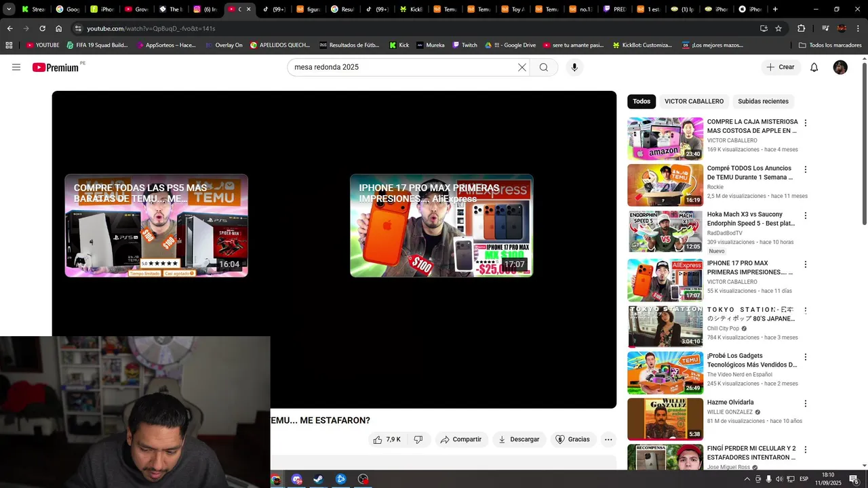Open the YOUTUBE bookmark

43,45
